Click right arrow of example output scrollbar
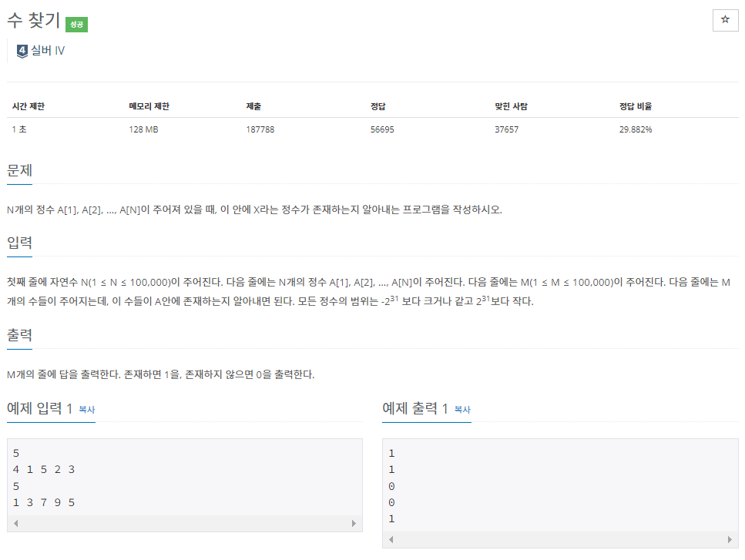 tap(730, 539)
